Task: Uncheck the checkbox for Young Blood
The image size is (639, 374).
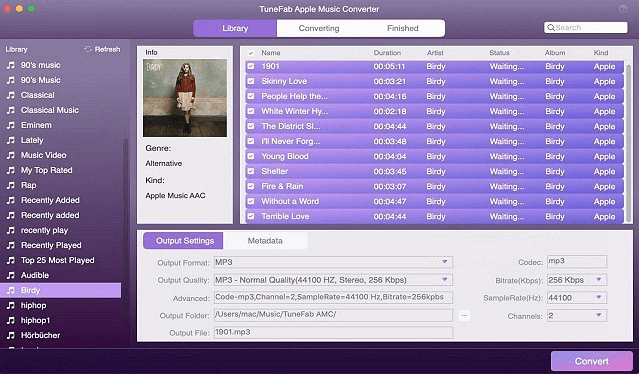Action: [251, 156]
